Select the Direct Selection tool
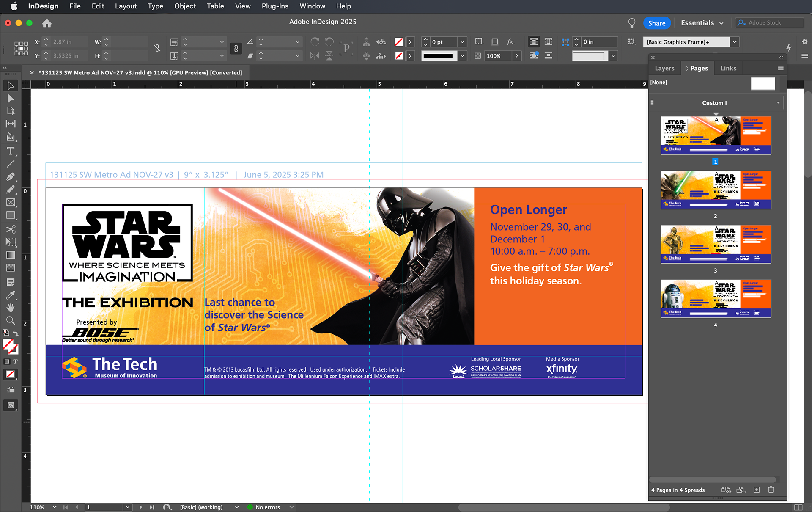The height and width of the screenshot is (512, 812). coord(11,98)
